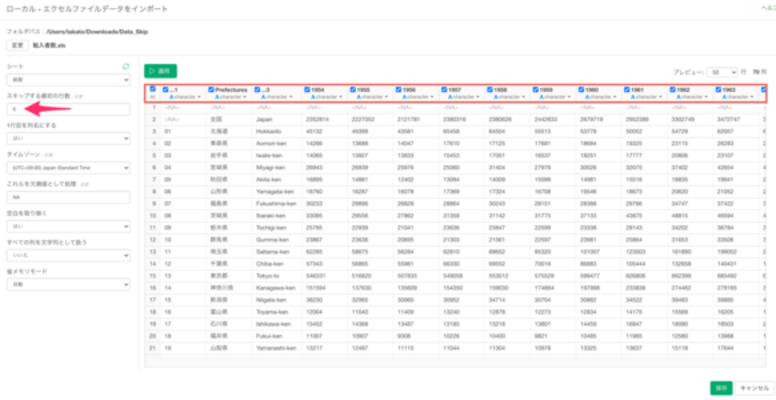The height and width of the screenshot is (400, 776).
Task: Click the green help icon in top-right corner
Action: click(x=765, y=7)
